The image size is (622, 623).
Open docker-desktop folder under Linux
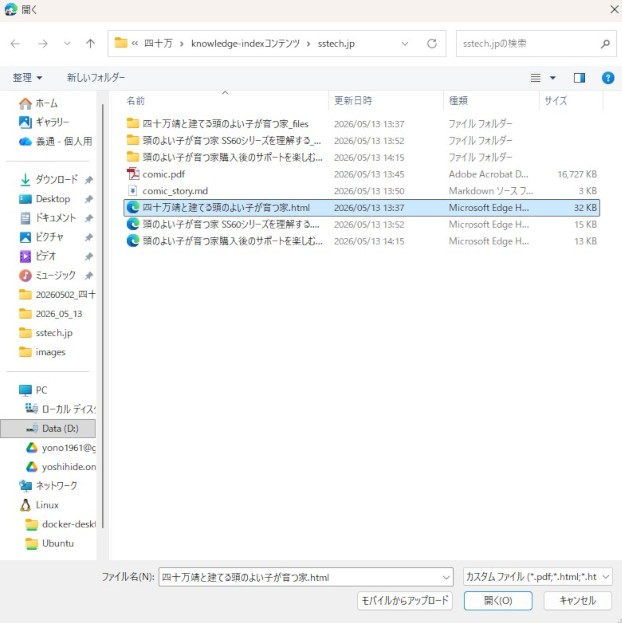coord(60,524)
